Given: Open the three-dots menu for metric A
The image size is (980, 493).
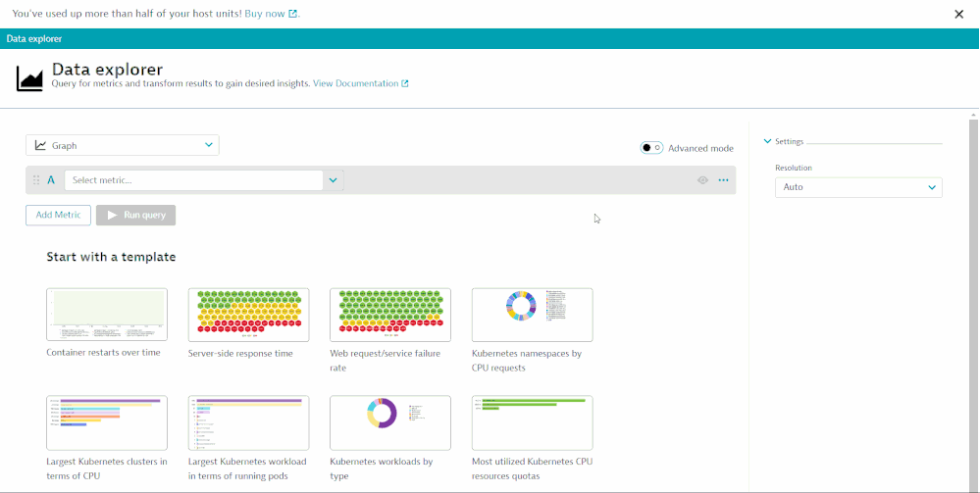Looking at the screenshot, I should [x=724, y=180].
